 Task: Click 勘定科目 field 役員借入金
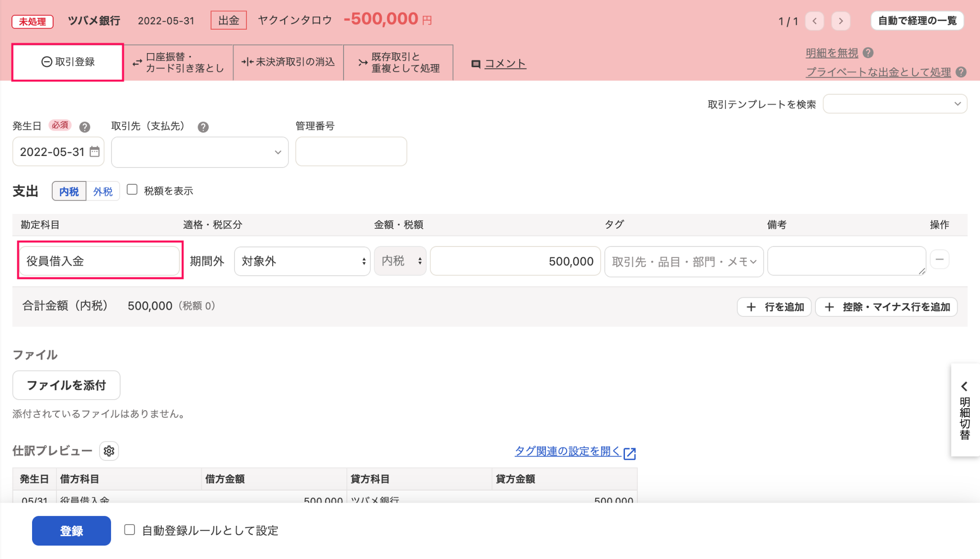pos(100,261)
